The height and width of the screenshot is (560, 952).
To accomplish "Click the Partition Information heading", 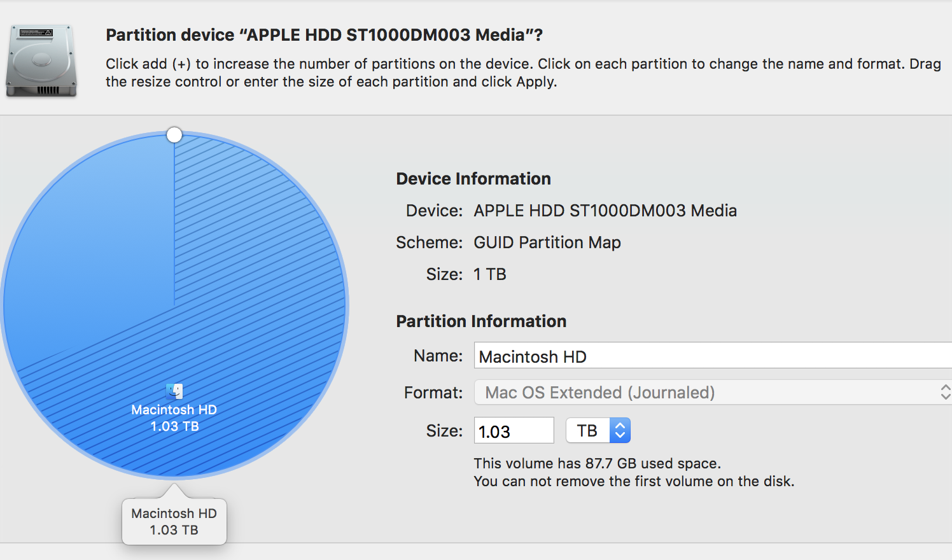I will coord(481,321).
